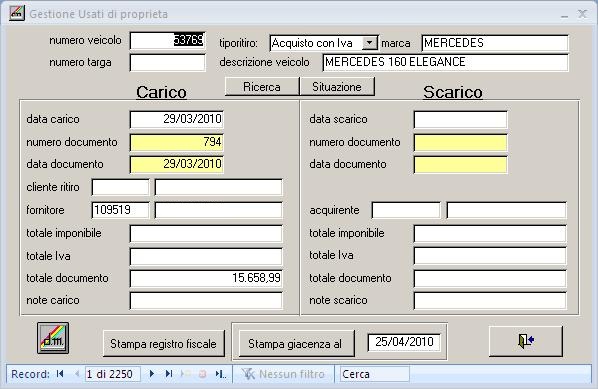Click the numero targa field
The image size is (598, 389).
click(x=167, y=63)
